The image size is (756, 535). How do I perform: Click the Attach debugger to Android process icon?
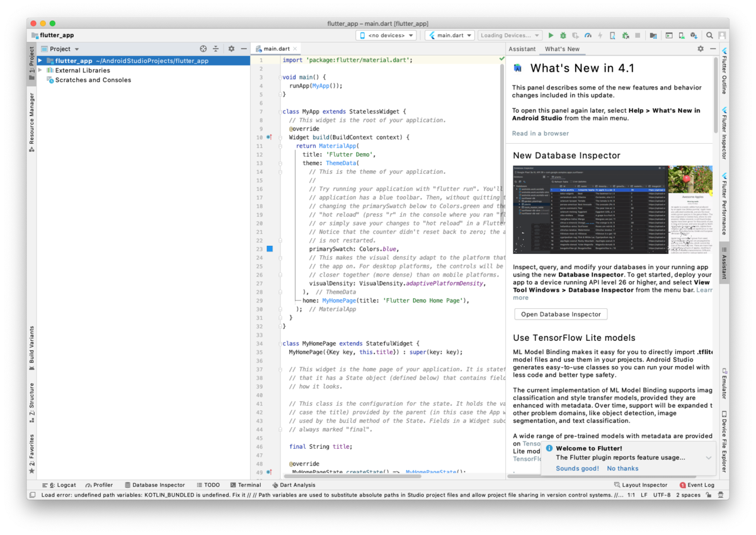625,35
